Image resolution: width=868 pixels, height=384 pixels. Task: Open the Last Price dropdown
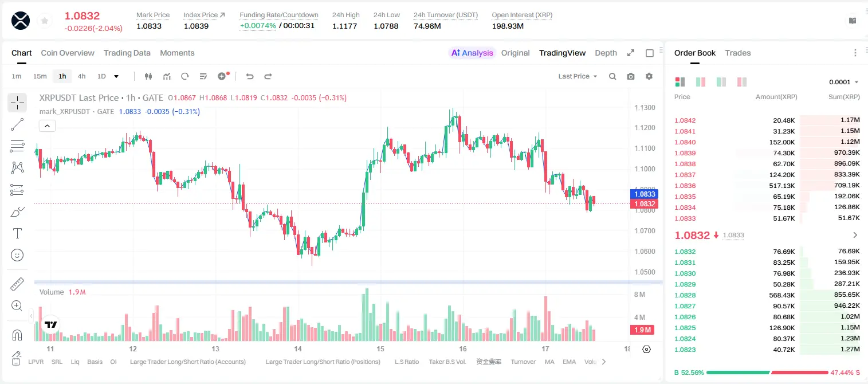(578, 76)
